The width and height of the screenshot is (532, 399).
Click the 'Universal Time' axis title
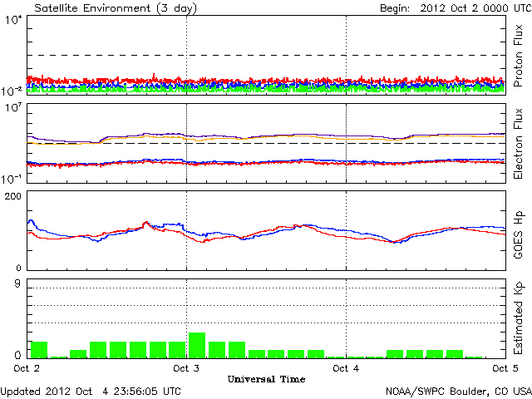coord(266,379)
